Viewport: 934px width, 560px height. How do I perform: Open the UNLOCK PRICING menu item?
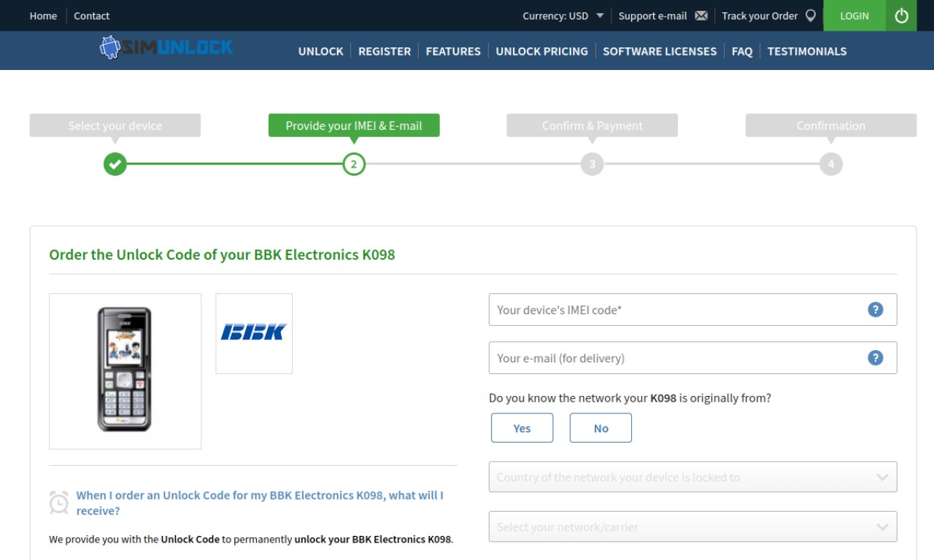[x=541, y=51]
